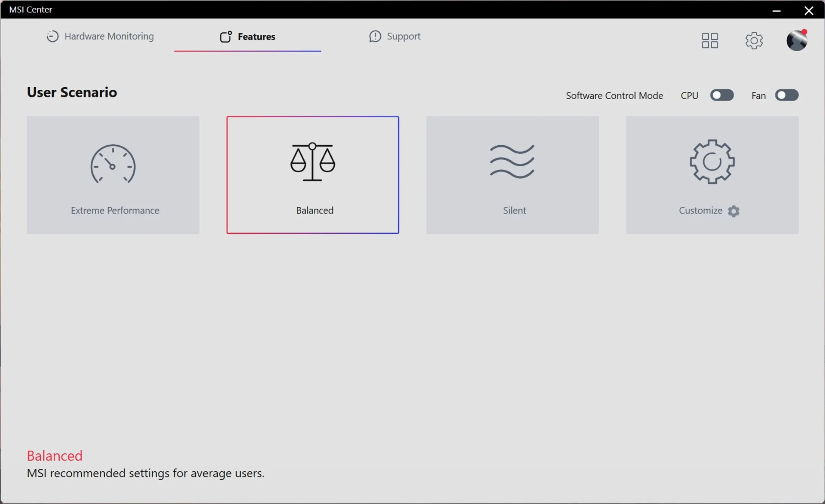This screenshot has height=504, width=825.
Task: Minimize the MSI Center window
Action: [776, 10]
